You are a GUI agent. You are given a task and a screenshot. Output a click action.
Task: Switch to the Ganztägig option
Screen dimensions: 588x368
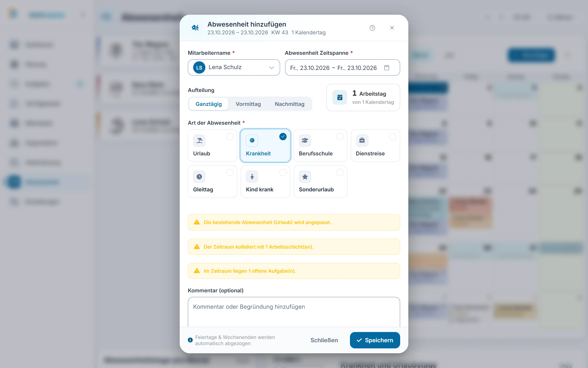[x=208, y=104]
